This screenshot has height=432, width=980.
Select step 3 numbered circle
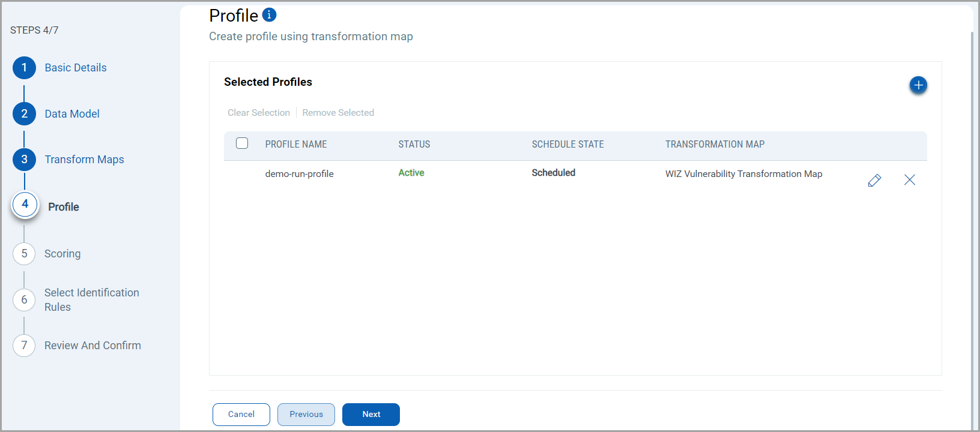point(24,160)
